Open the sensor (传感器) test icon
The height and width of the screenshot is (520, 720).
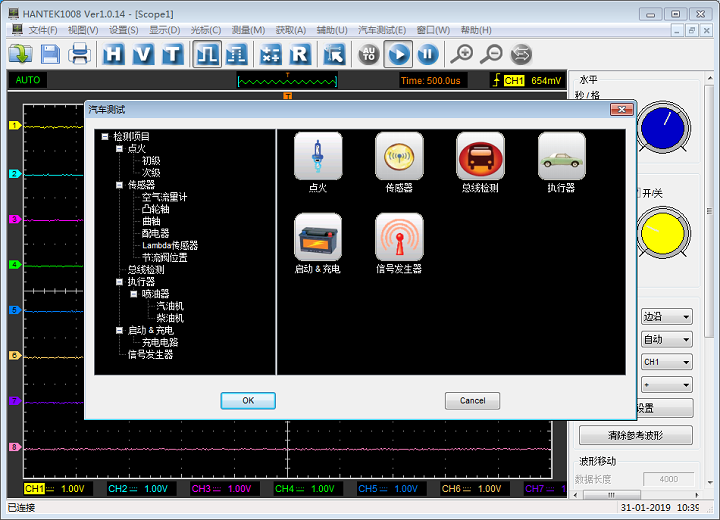399,156
